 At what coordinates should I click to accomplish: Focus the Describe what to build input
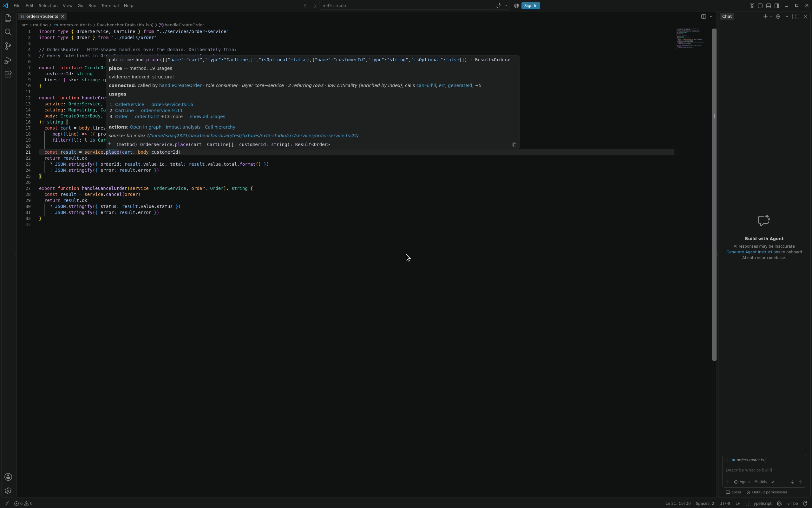[x=764, y=470]
